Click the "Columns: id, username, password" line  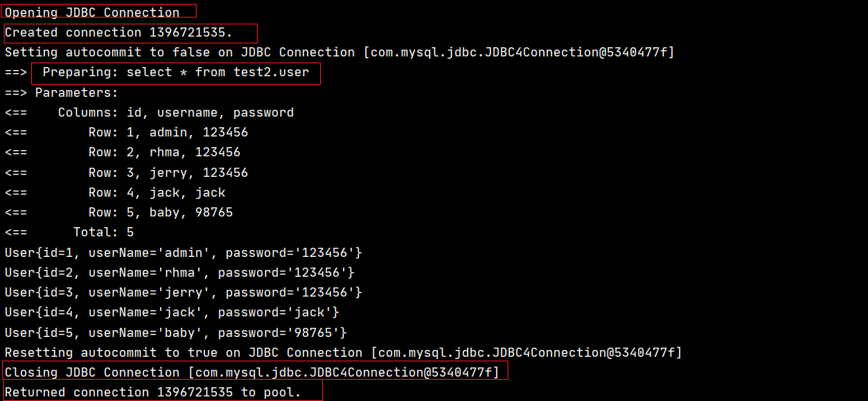point(175,113)
